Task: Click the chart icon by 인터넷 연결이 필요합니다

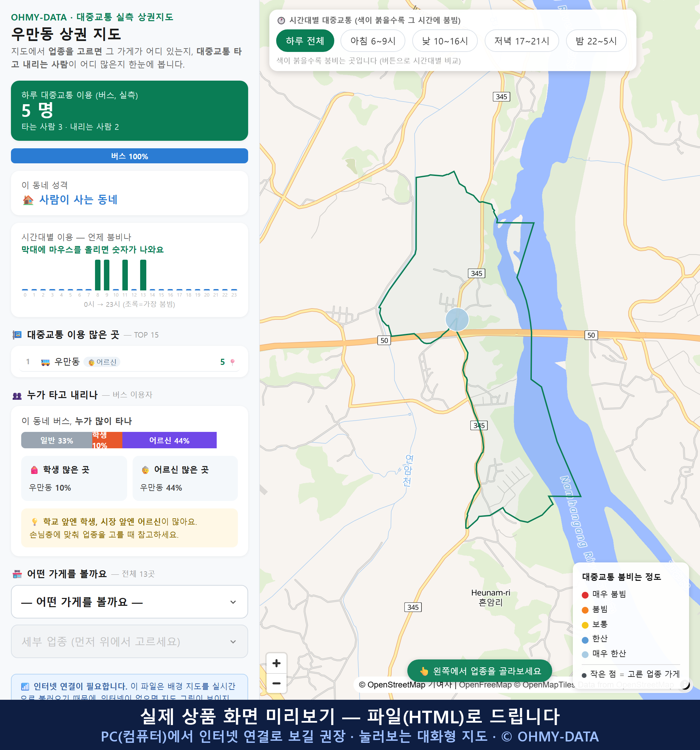Action: (x=25, y=687)
